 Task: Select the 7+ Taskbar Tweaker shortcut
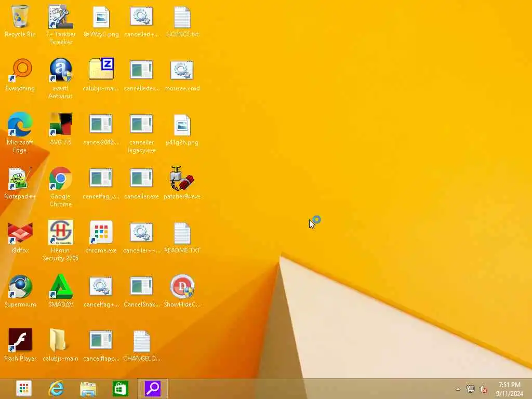click(60, 17)
